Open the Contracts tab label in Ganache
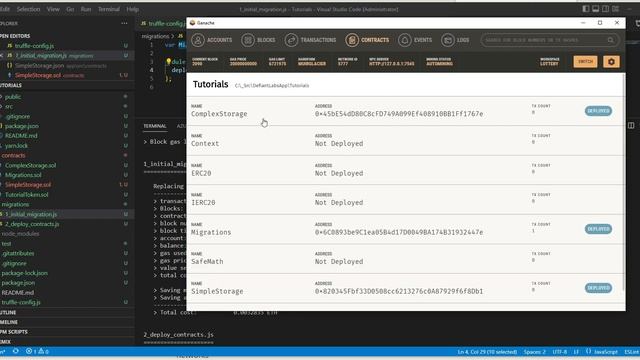The image size is (640, 360). point(375,40)
